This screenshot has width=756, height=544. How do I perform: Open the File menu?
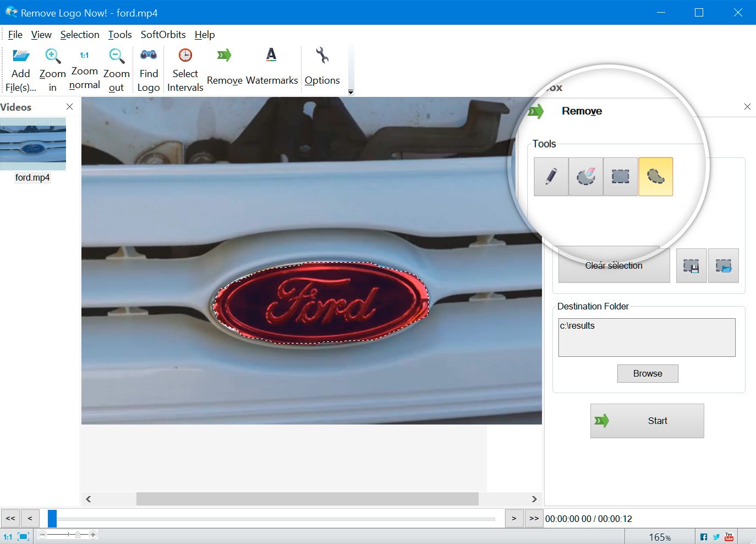click(15, 35)
